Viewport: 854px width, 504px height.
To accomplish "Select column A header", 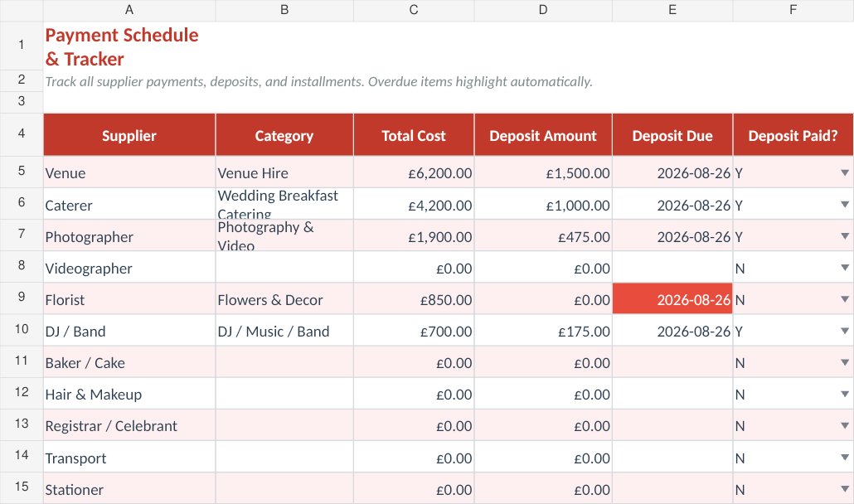I will 129,10.
